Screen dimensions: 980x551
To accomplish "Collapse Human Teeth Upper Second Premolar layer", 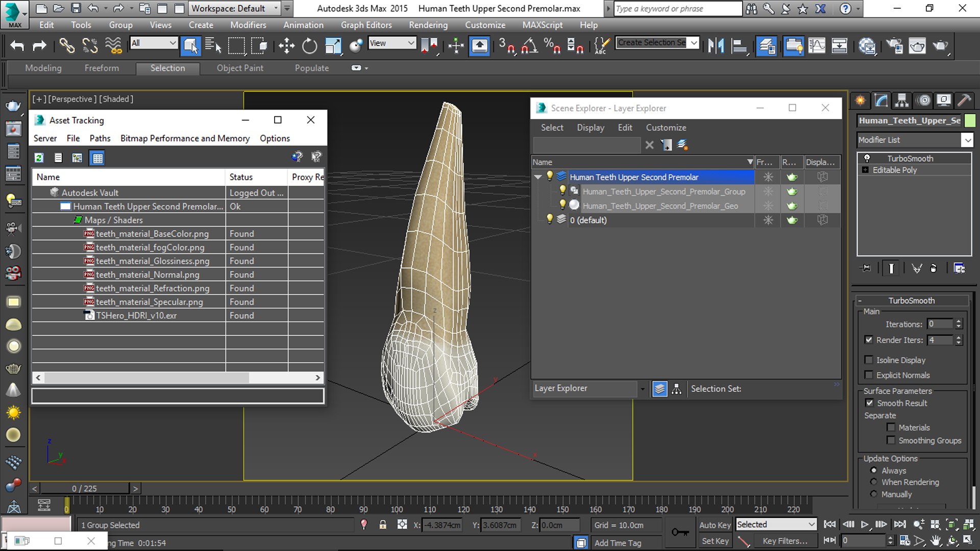I will 538,177.
